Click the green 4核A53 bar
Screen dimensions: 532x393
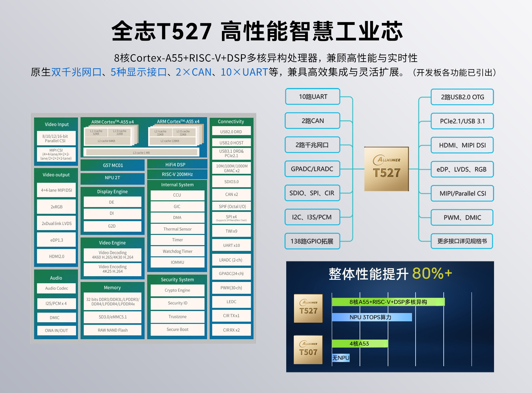coord(360,343)
